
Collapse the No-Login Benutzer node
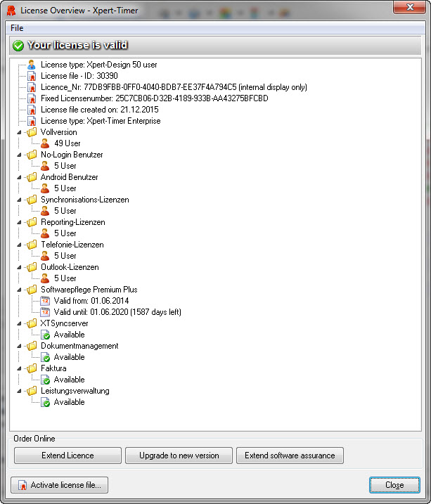pyautogui.click(x=19, y=155)
